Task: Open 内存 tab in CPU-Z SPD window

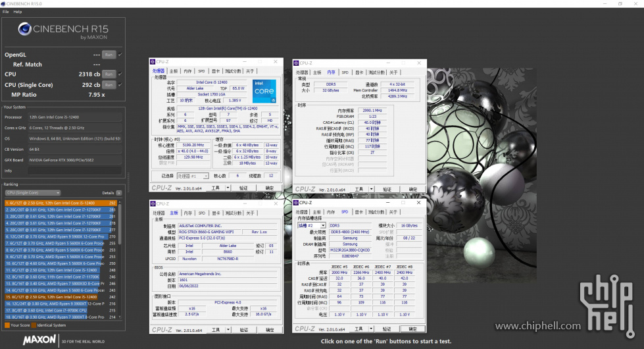Action: [331, 212]
